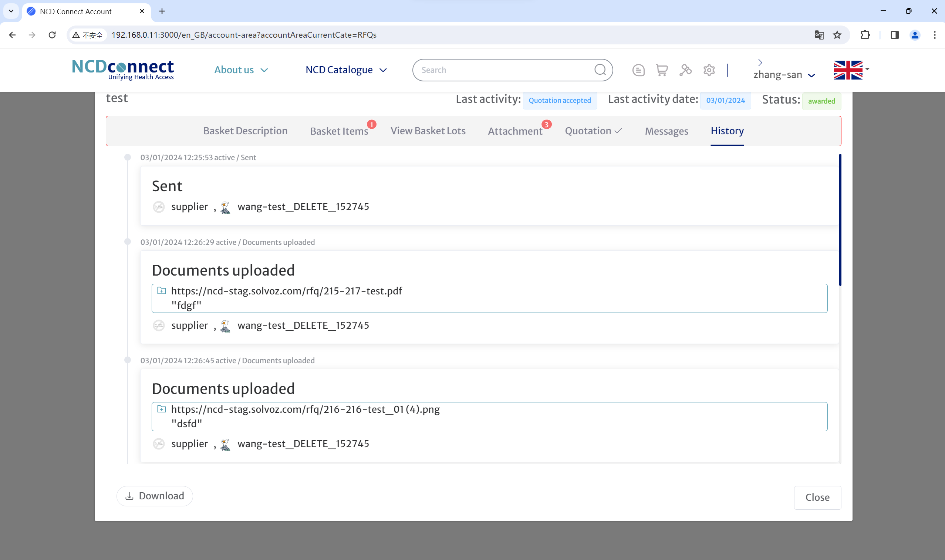The width and height of the screenshot is (945, 560).
Task: Click the 03/01/2024 last activity date badge
Action: tap(725, 100)
